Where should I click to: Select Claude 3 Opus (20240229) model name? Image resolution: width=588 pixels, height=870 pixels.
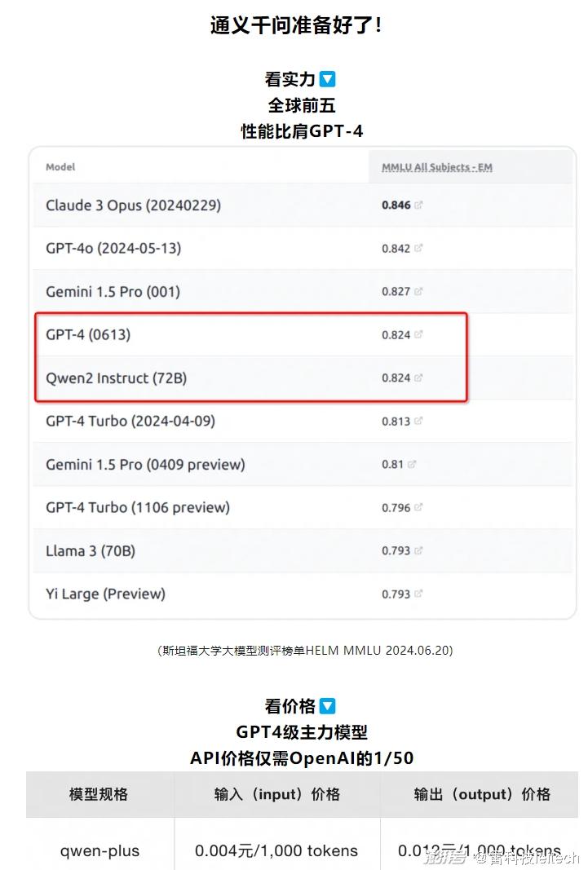click(133, 205)
